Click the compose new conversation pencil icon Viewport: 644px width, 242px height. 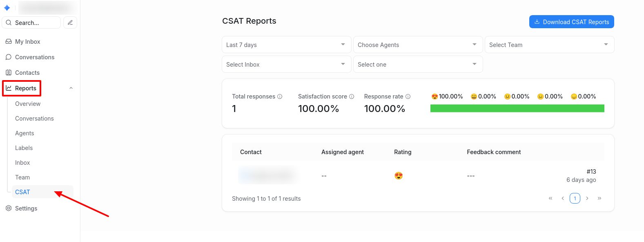[x=70, y=22]
